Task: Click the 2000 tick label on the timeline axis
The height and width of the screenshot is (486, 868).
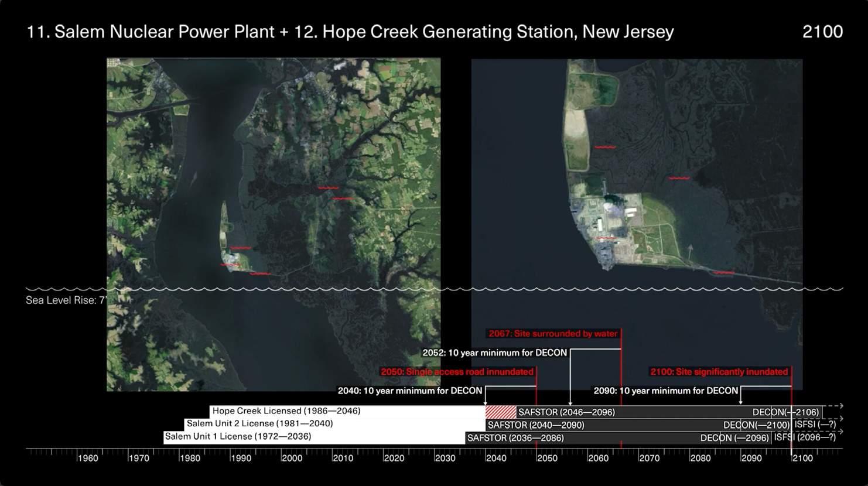Action: tap(292, 458)
